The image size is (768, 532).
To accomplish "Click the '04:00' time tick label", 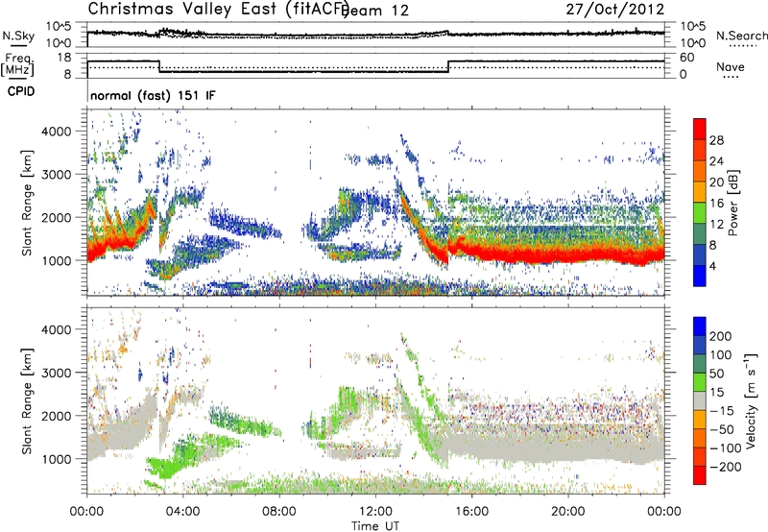I will [183, 512].
